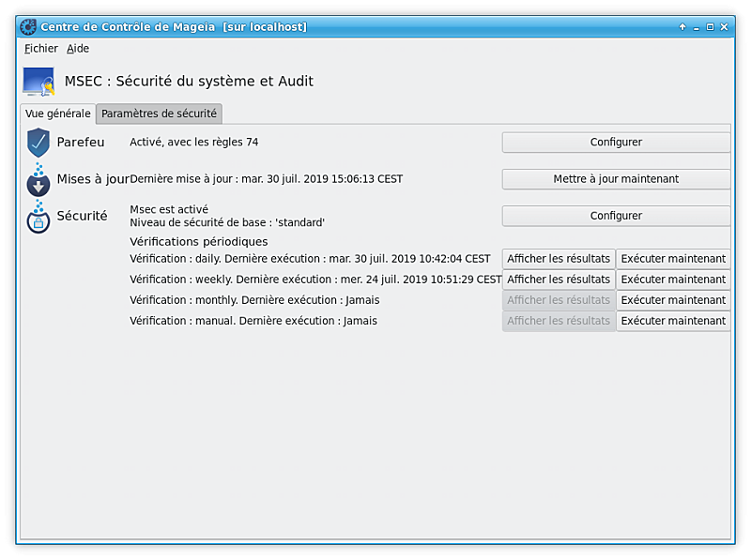This screenshot has height=560, width=751.
Task: Click the Mageia Control Center title bar icon
Action: [28, 27]
